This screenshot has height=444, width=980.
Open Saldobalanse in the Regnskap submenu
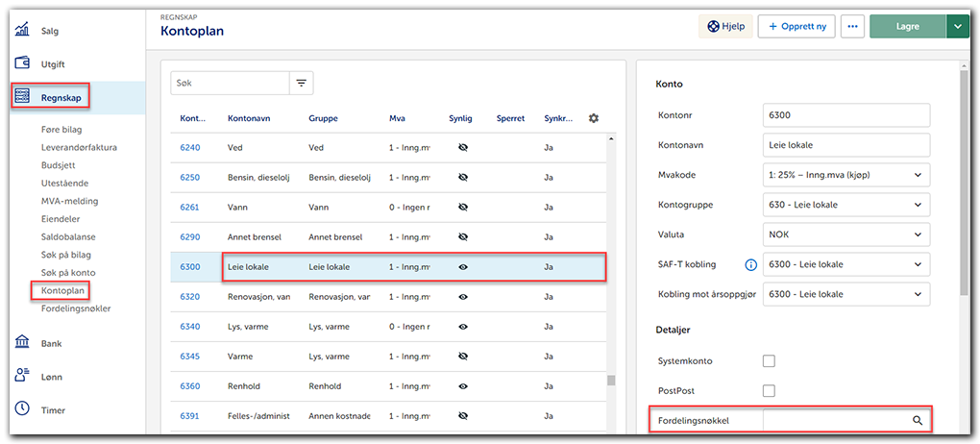(x=67, y=236)
